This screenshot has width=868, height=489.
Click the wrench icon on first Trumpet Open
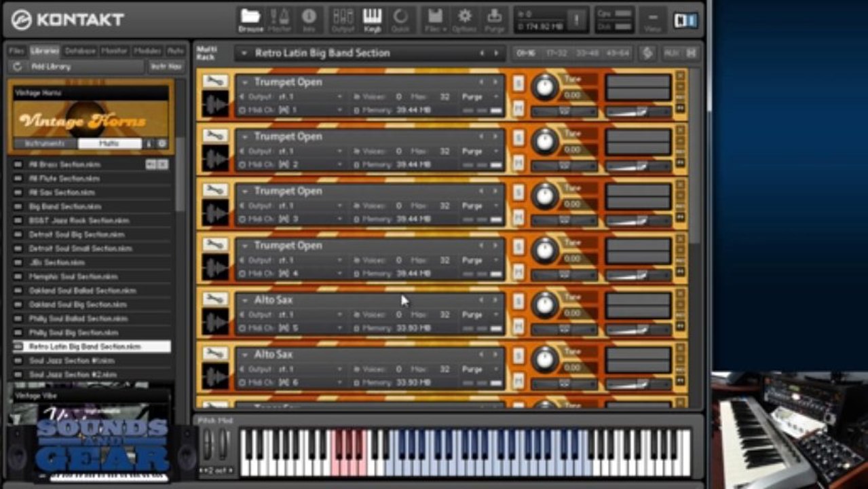click(x=215, y=81)
